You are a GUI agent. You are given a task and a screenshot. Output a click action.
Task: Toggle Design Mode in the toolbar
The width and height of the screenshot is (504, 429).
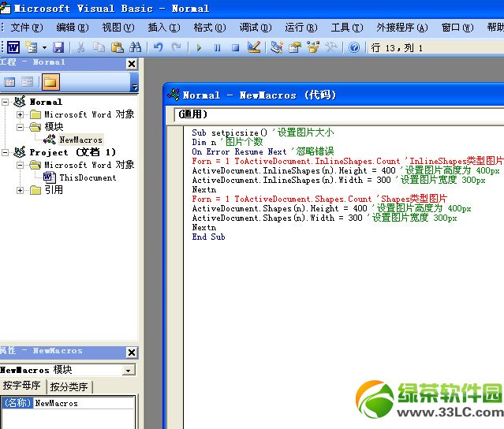tap(254, 47)
